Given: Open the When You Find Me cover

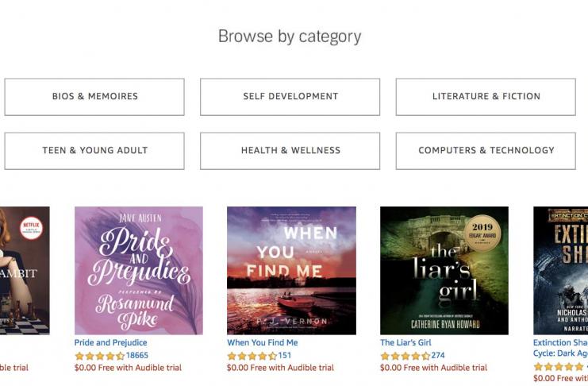Looking at the screenshot, I should pos(291,271).
